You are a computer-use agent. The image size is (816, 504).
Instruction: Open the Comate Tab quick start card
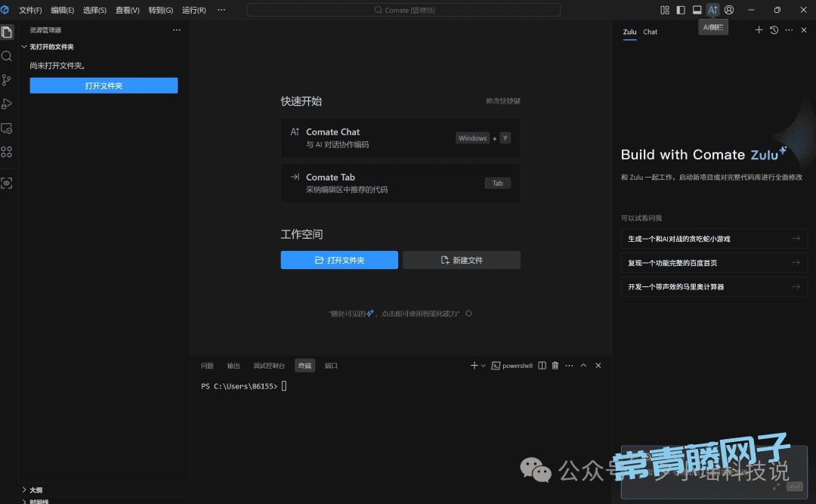tap(400, 183)
